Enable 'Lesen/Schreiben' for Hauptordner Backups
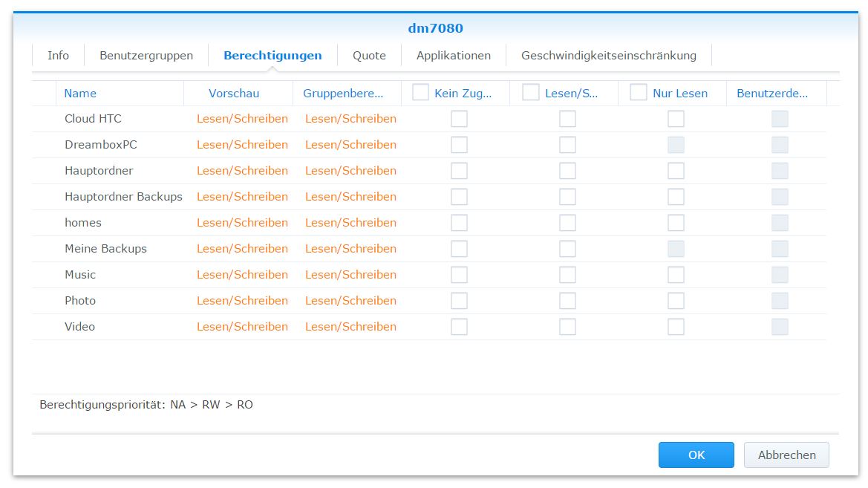The height and width of the screenshot is (488, 868). click(567, 197)
